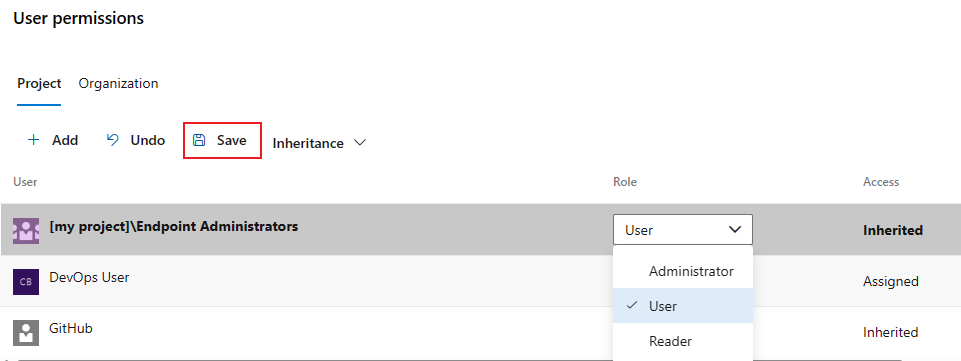
Task: Click the plus icon beside Add
Action: click(x=33, y=140)
